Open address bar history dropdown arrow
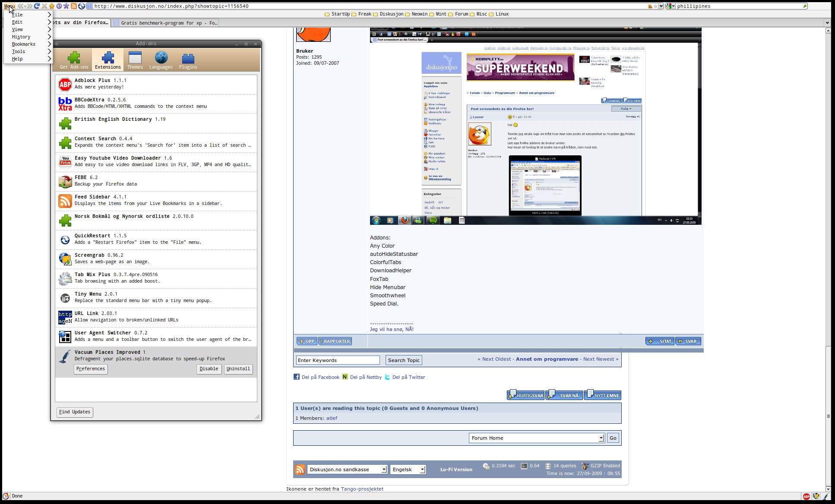835x504 pixels. click(661, 6)
